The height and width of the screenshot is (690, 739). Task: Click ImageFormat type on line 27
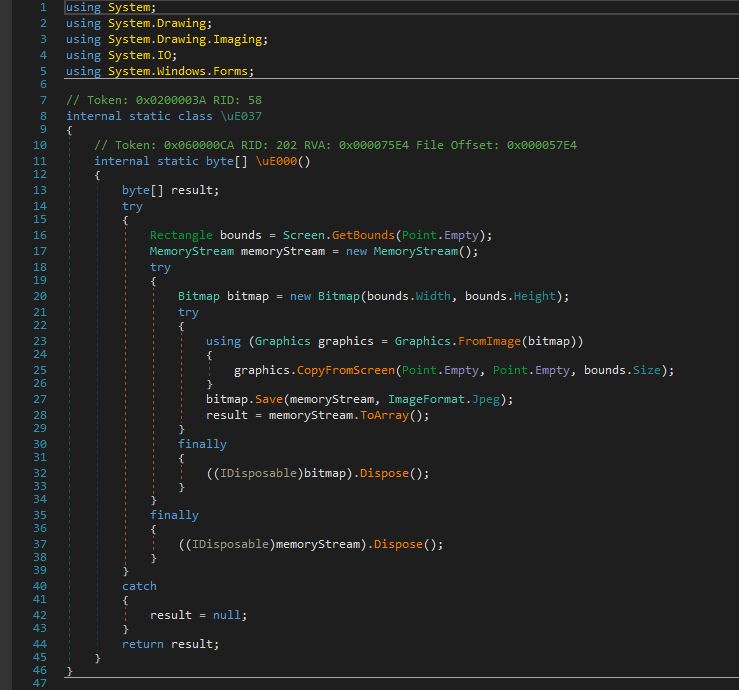pyautogui.click(x=426, y=399)
